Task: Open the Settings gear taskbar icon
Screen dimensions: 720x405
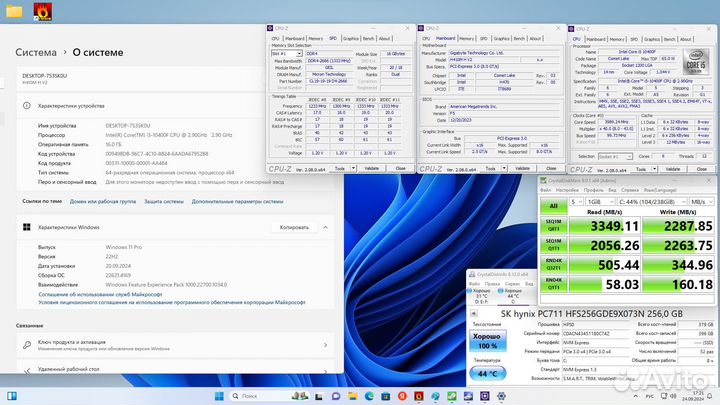Action: pyautogui.click(x=501, y=396)
